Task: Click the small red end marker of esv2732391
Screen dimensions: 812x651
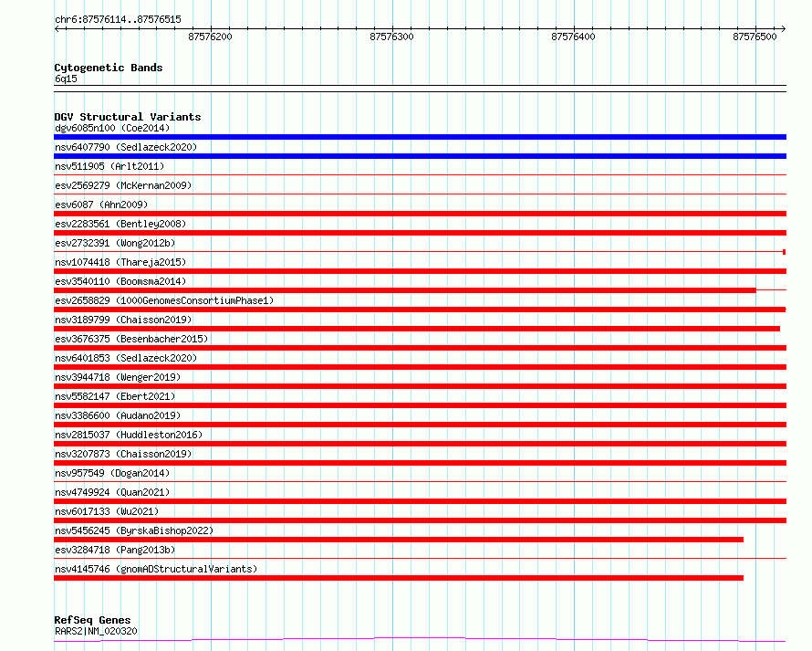Action: (x=785, y=252)
